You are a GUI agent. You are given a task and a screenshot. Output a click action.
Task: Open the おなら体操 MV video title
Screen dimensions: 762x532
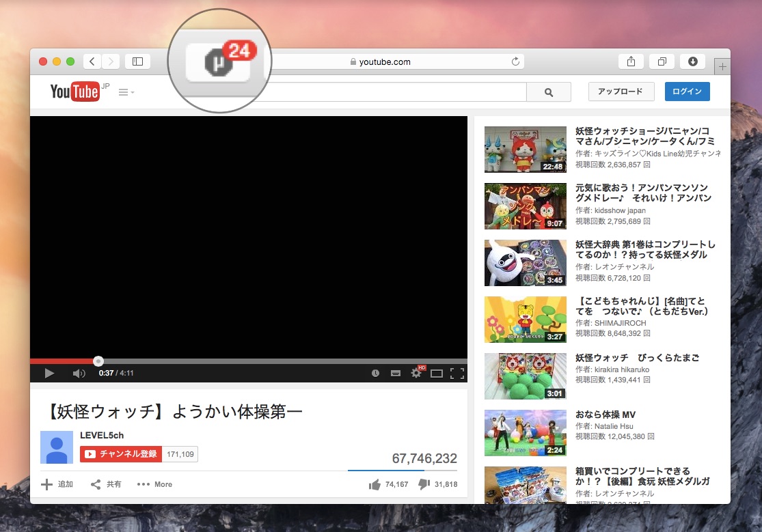(605, 415)
